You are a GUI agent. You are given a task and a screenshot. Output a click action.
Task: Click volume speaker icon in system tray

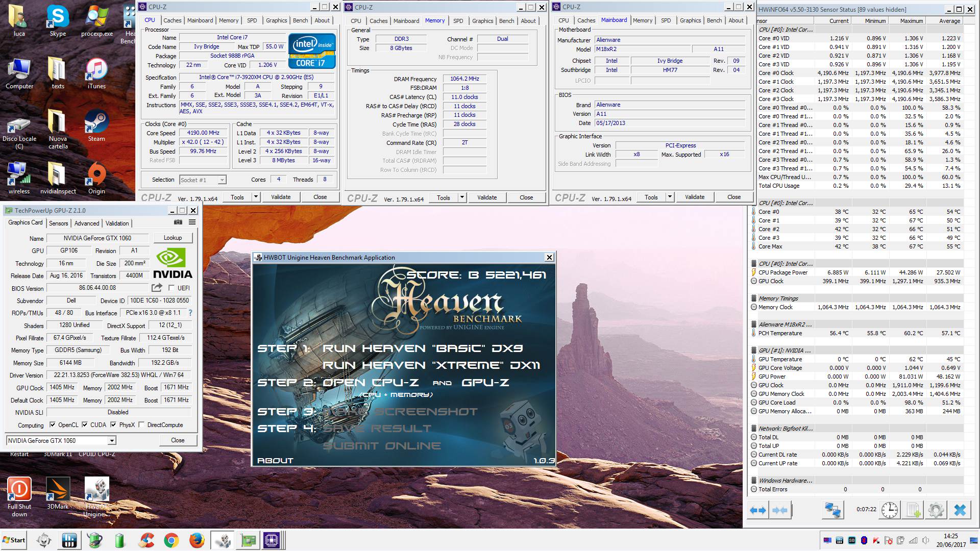click(925, 540)
